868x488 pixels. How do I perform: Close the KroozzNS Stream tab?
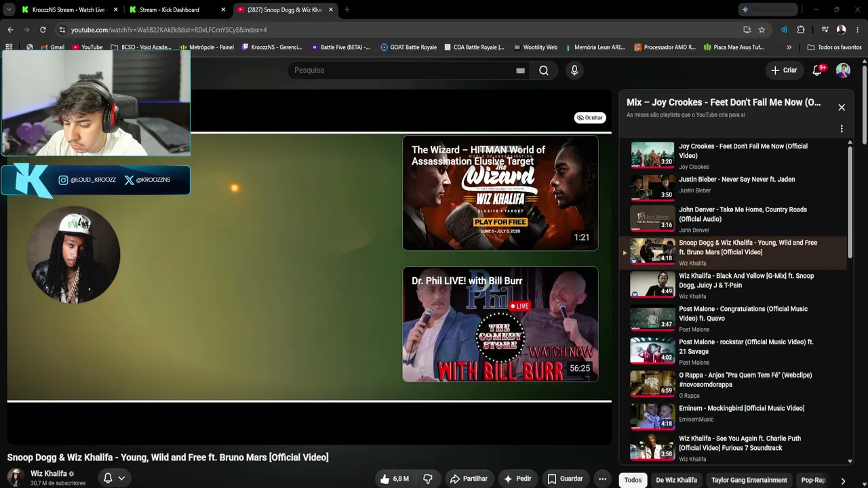(115, 9)
